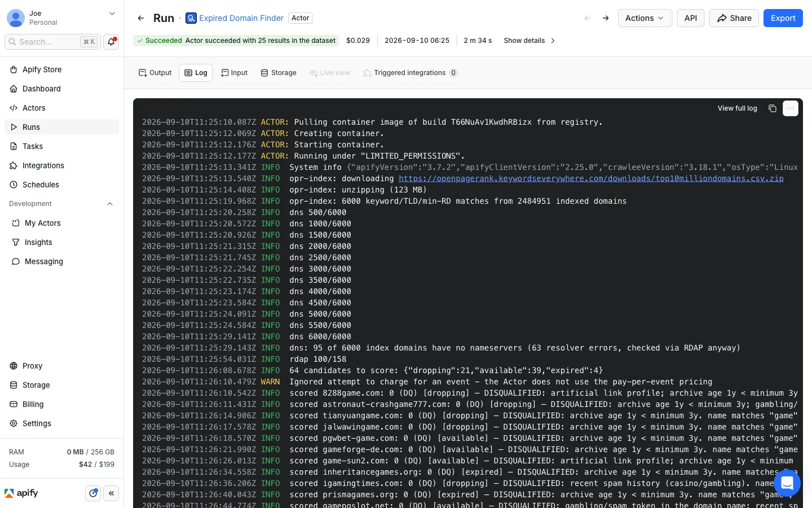Open the Live view tab

tap(330, 73)
